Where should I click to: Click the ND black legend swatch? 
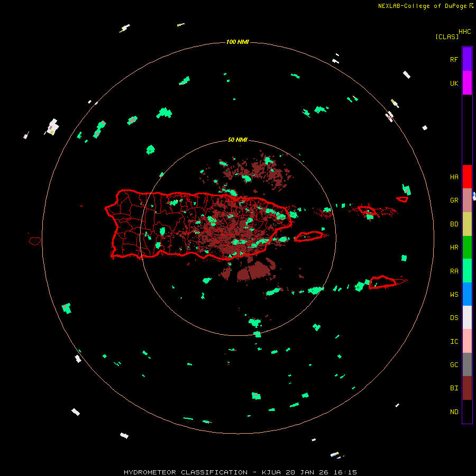point(467,411)
